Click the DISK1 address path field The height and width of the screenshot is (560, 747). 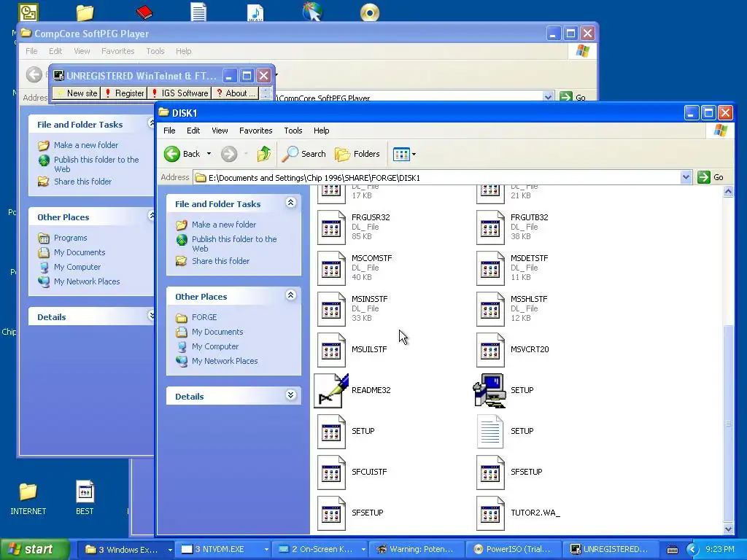(437, 178)
